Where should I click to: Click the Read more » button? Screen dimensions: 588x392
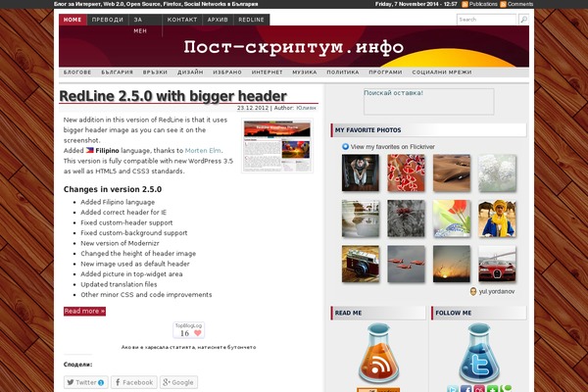coord(84,311)
